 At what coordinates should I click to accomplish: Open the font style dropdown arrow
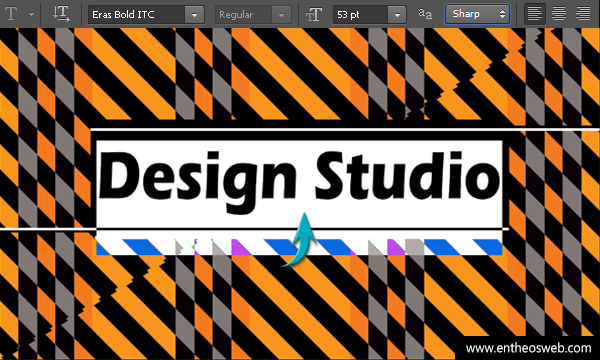click(x=281, y=15)
